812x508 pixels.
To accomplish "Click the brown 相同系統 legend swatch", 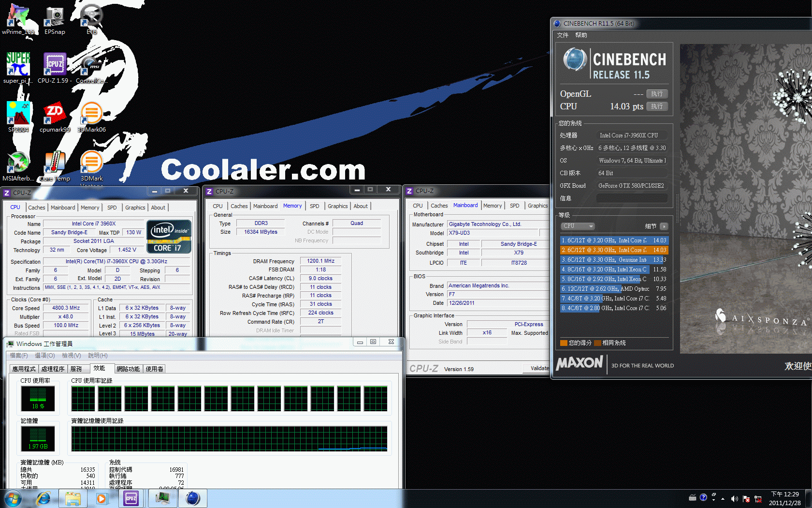I will pyautogui.click(x=597, y=343).
